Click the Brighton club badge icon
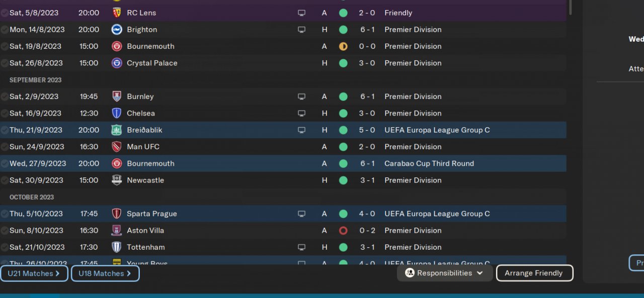The image size is (644, 298). (117, 29)
